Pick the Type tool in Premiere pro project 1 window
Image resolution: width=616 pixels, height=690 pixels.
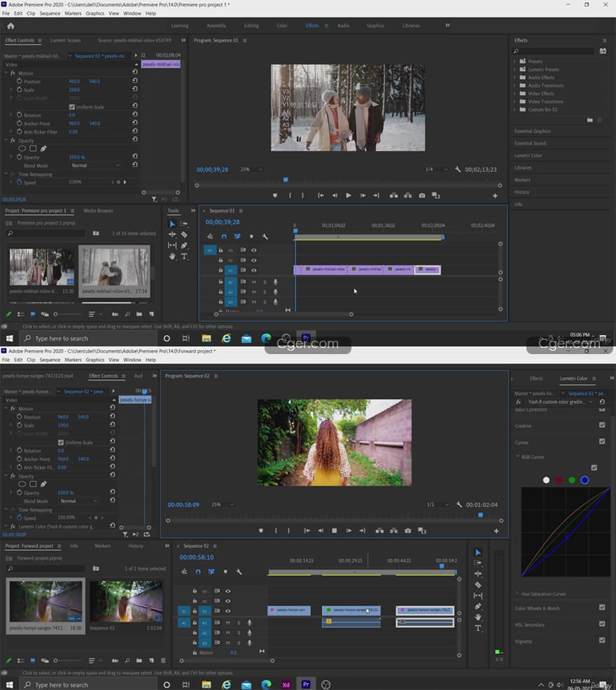click(184, 256)
